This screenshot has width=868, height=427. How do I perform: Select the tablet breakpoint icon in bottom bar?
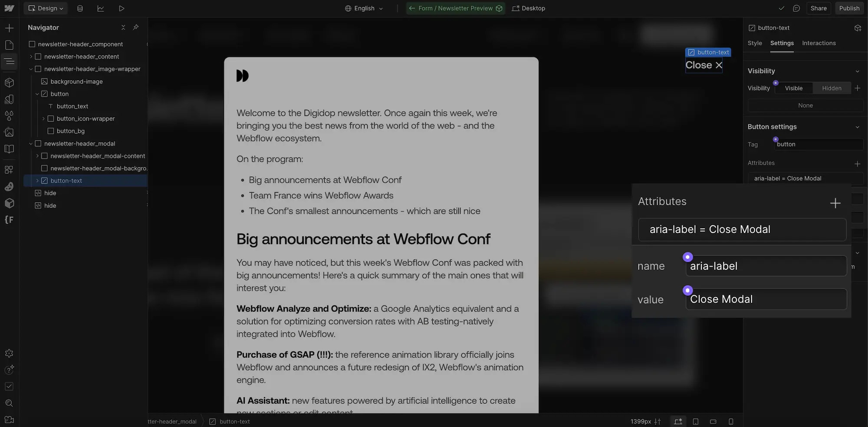pos(696,421)
